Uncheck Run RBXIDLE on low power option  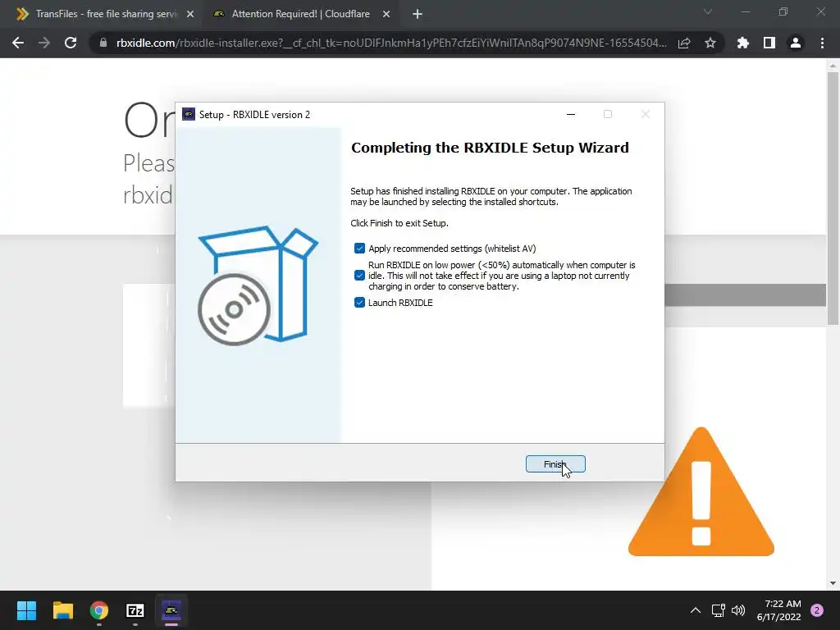click(x=359, y=276)
